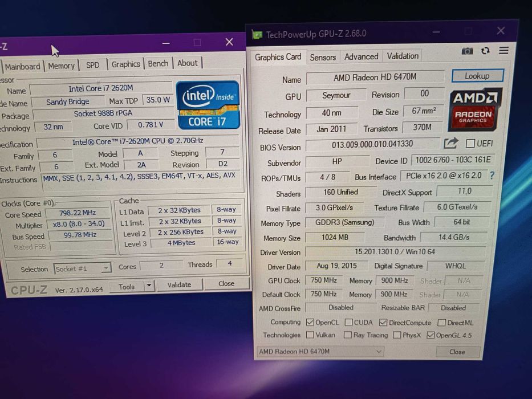This screenshot has width=532, height=399.
Task: Click the Max TDP value 35.0 W
Action: coord(157,100)
